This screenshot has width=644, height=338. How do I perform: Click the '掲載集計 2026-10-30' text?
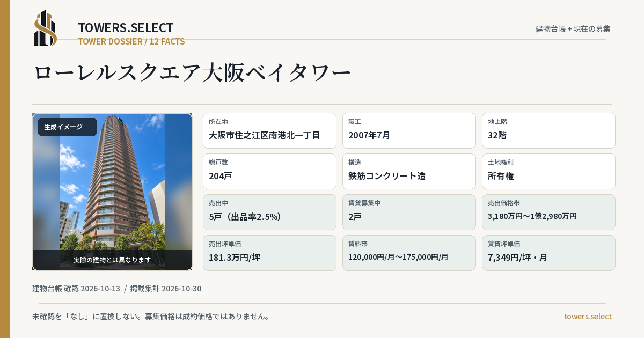166,289
